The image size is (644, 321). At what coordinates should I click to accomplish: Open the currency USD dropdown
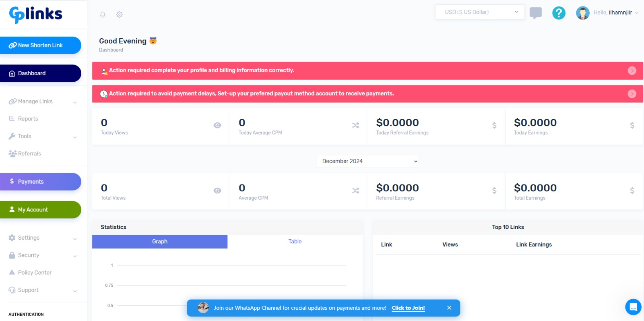point(480,12)
